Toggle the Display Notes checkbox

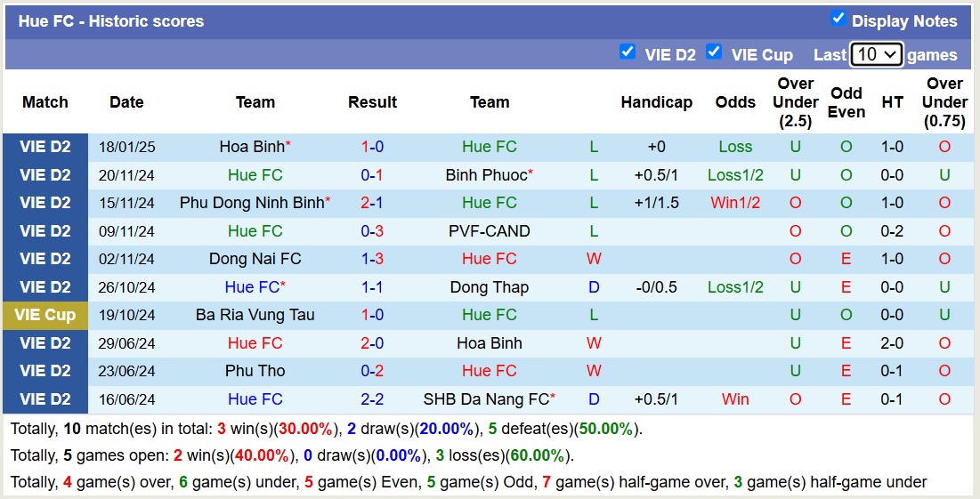(x=838, y=19)
